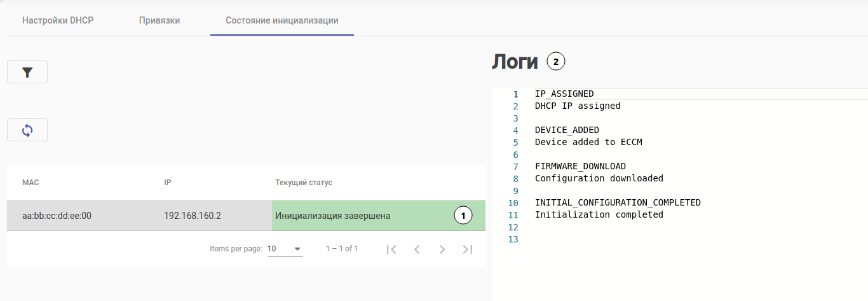Viewport: 868px width, 301px height.
Task: Open the table filter funnel button
Action: point(27,73)
